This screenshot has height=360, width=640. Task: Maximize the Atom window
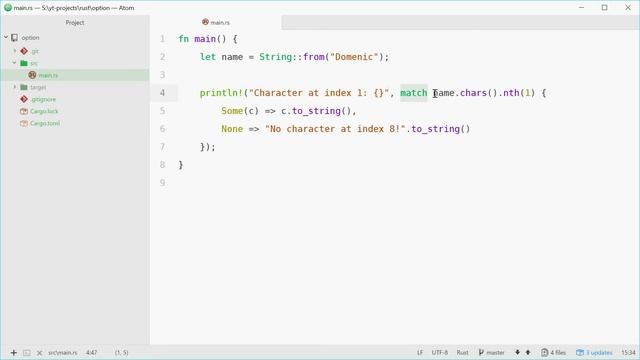pyautogui.click(x=604, y=7)
